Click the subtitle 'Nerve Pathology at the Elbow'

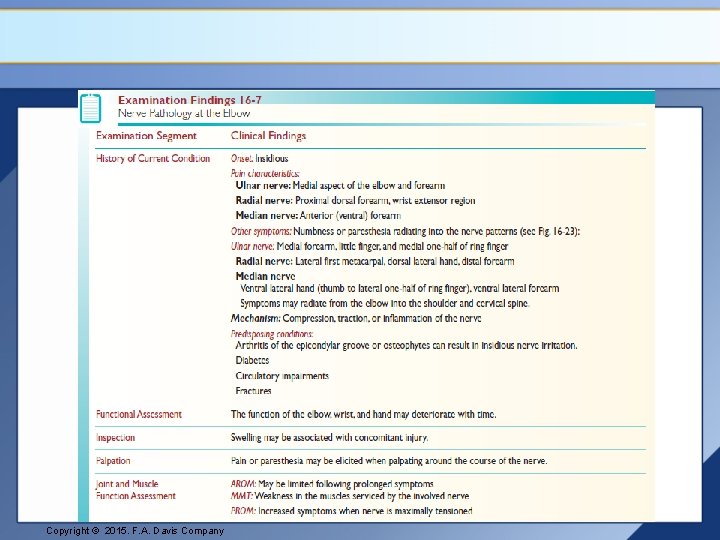(184, 113)
